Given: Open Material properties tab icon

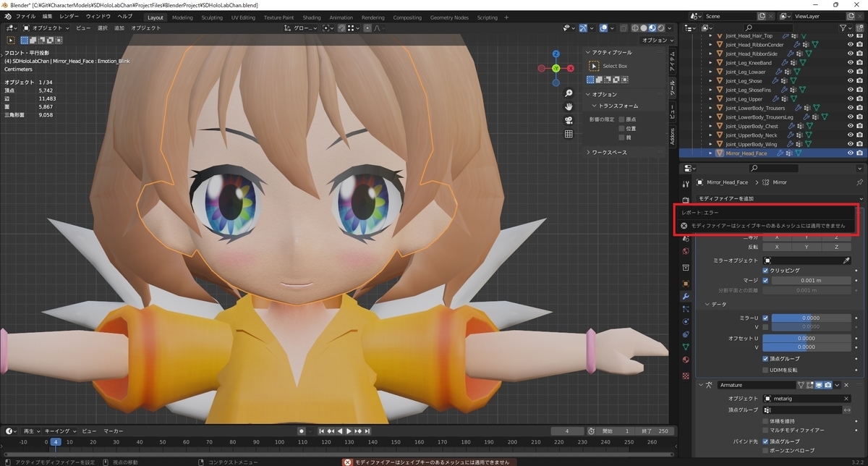Looking at the screenshot, I should coord(686,360).
